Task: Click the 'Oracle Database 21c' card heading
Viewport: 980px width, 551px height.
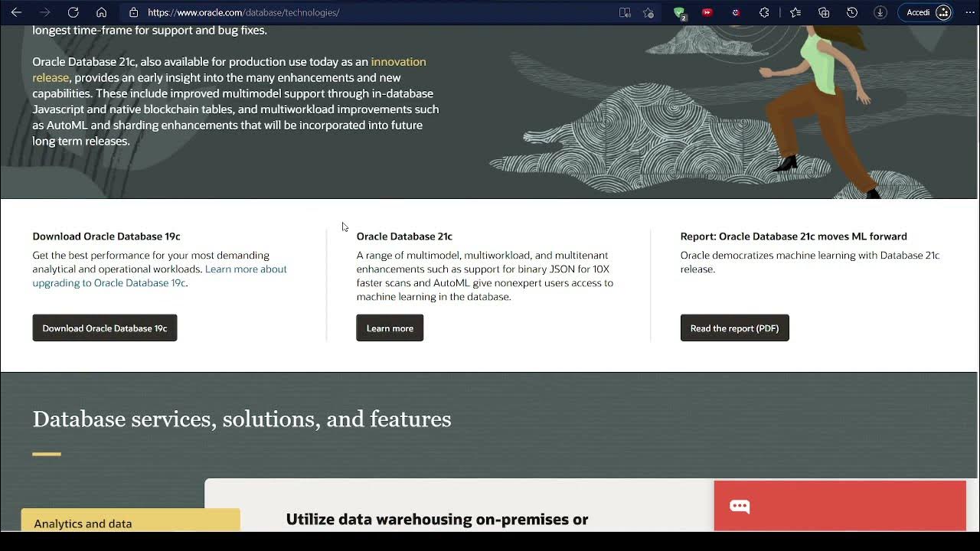Action: click(x=404, y=236)
